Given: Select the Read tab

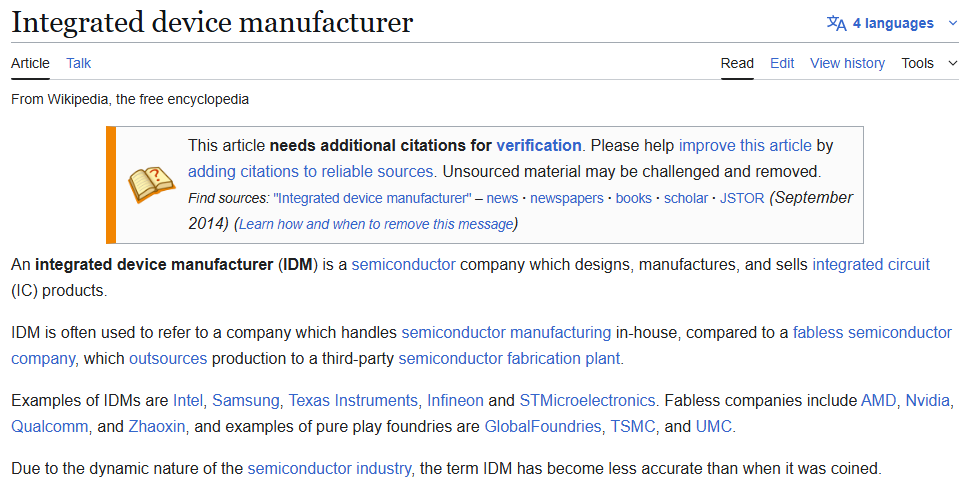Looking at the screenshot, I should point(737,63).
